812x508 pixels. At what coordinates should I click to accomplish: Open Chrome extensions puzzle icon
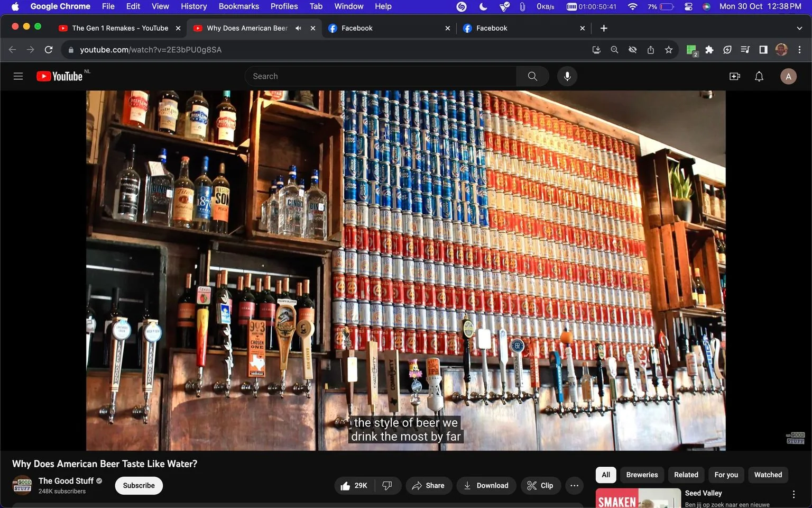(x=709, y=50)
